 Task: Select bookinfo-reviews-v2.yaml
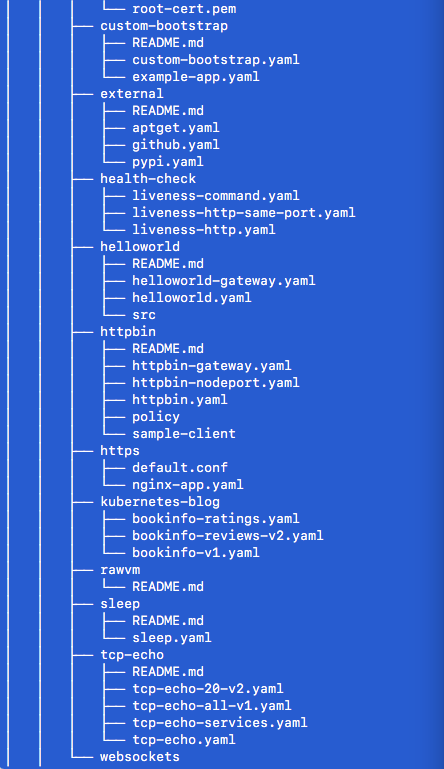click(x=228, y=536)
